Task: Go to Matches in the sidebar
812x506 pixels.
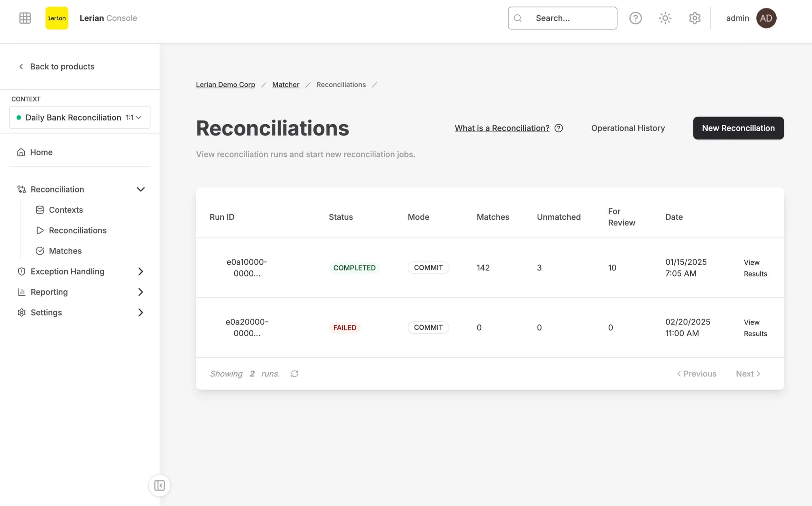Action: coord(65,251)
